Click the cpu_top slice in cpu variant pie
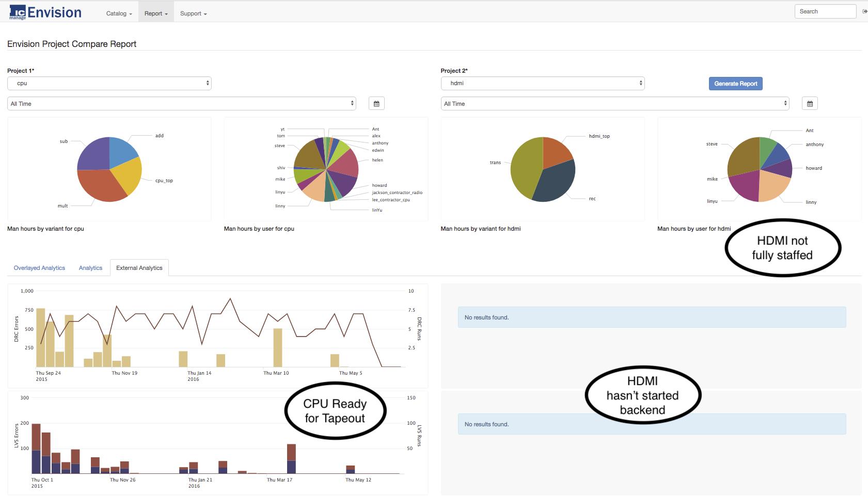868x497 pixels. (128, 175)
